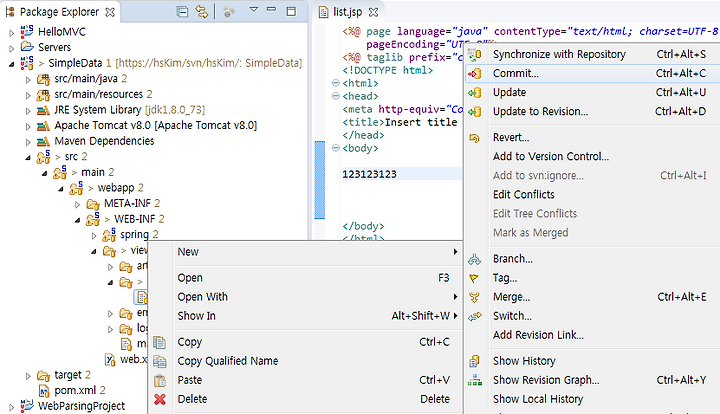Collapse the head tag fold marker in editor
This screenshot has width=720, height=414.
[336, 96]
